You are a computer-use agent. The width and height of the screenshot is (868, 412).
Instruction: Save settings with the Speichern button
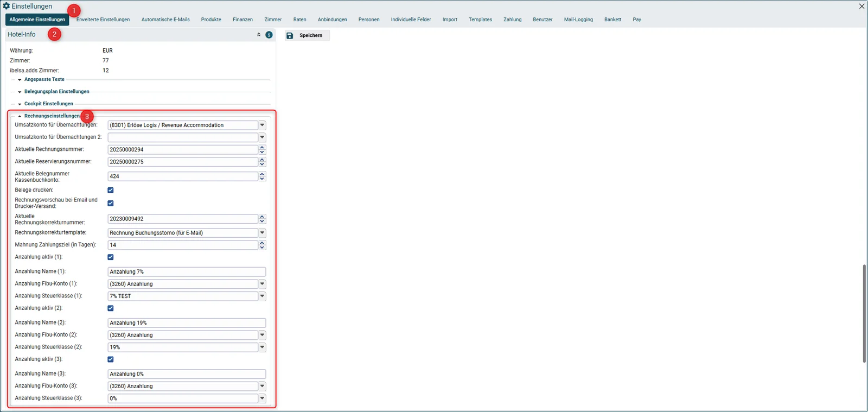click(x=307, y=35)
